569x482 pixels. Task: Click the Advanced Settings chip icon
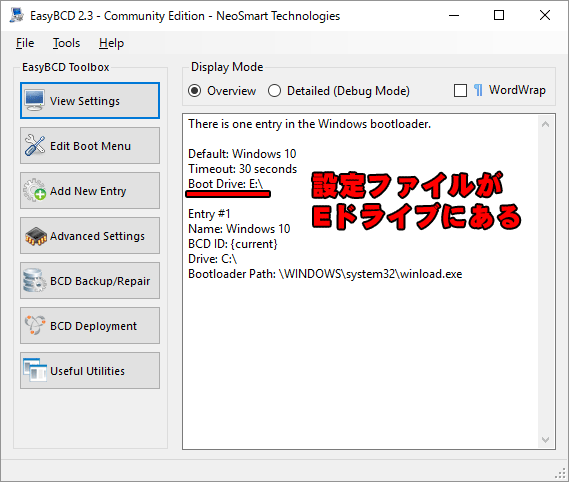click(36, 236)
